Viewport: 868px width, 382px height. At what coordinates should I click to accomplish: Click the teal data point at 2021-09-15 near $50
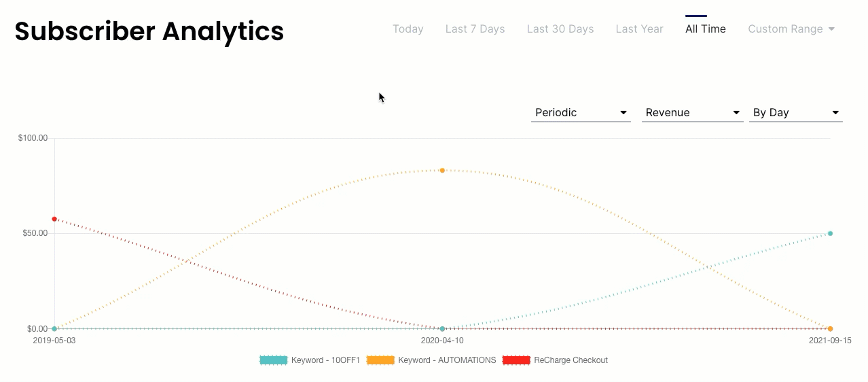click(830, 233)
